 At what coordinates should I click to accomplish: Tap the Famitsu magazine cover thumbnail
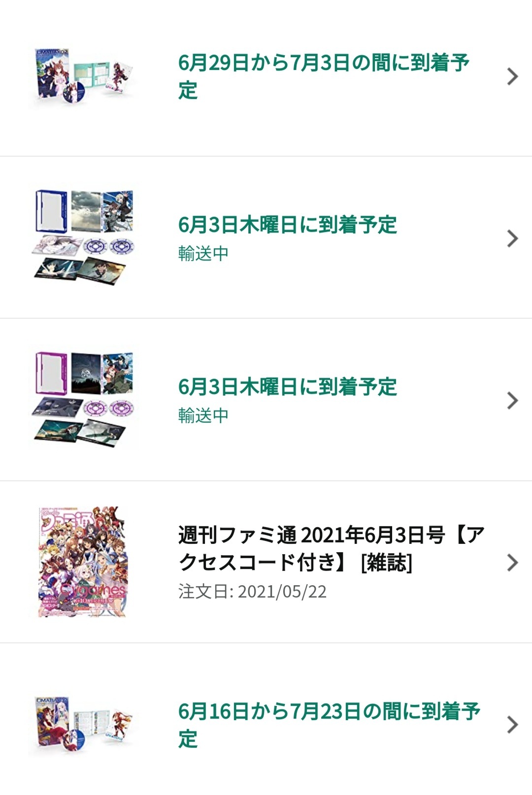click(x=83, y=562)
